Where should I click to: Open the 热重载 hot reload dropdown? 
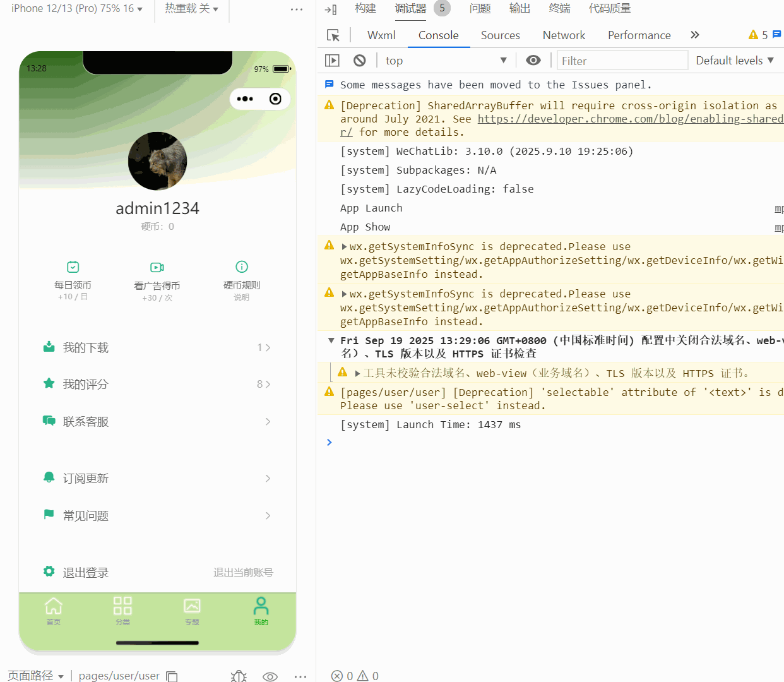pyautogui.click(x=192, y=9)
